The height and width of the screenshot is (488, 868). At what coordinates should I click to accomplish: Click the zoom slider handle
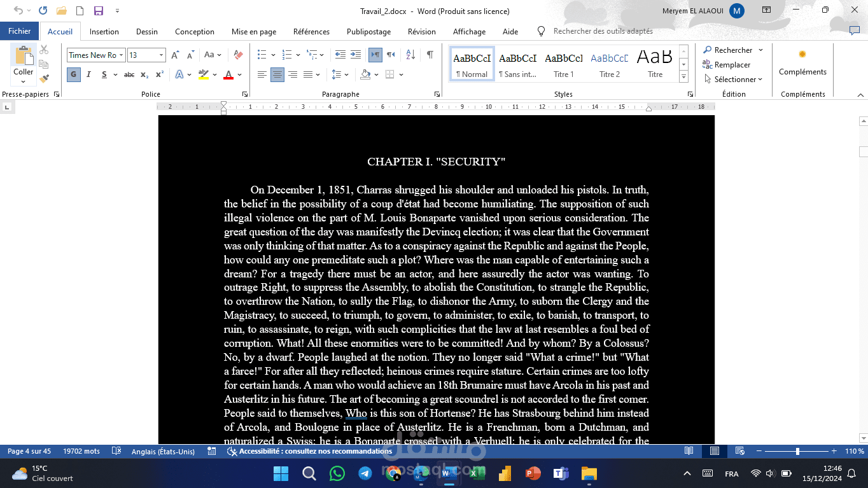(797, 451)
